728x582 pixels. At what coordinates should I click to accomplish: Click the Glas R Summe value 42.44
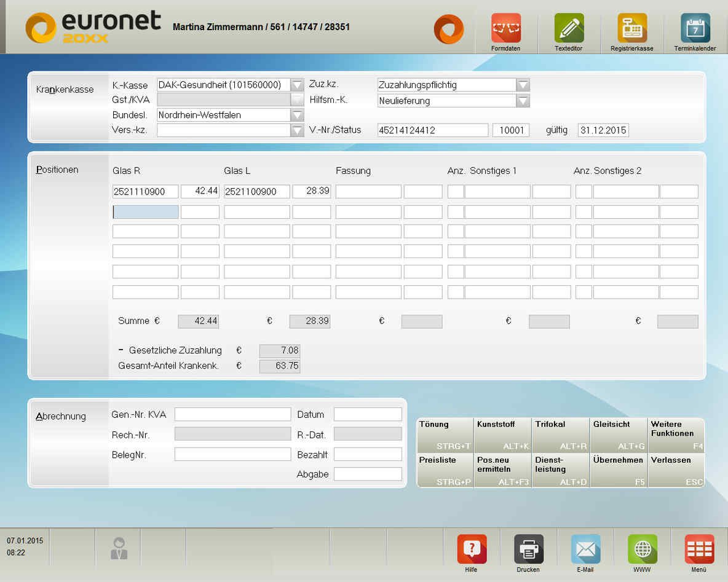tap(198, 321)
